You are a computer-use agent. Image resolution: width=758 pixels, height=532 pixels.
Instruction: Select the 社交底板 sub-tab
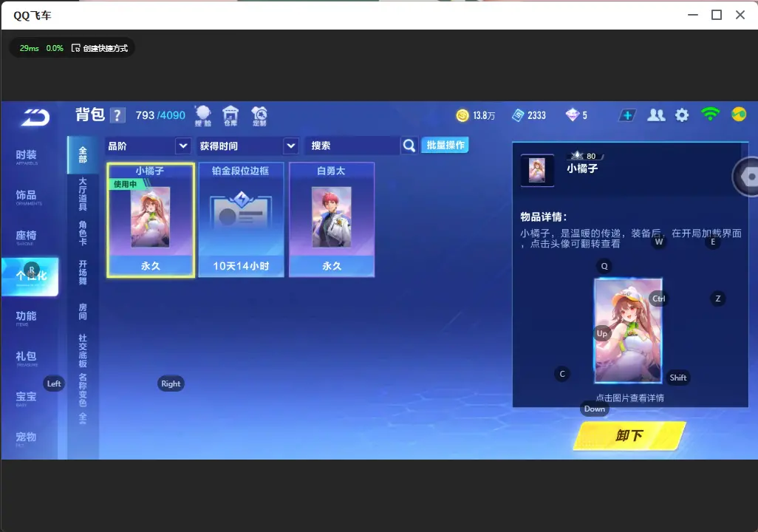coord(83,351)
